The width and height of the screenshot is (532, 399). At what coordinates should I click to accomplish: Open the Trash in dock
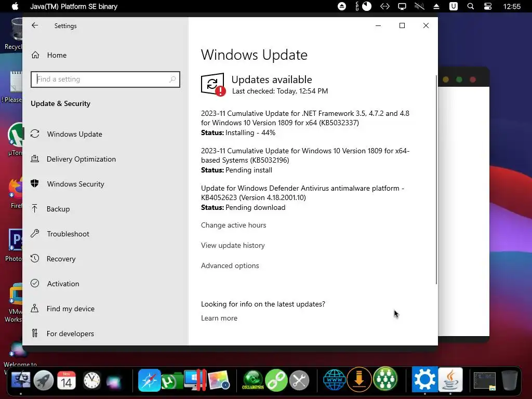510,380
